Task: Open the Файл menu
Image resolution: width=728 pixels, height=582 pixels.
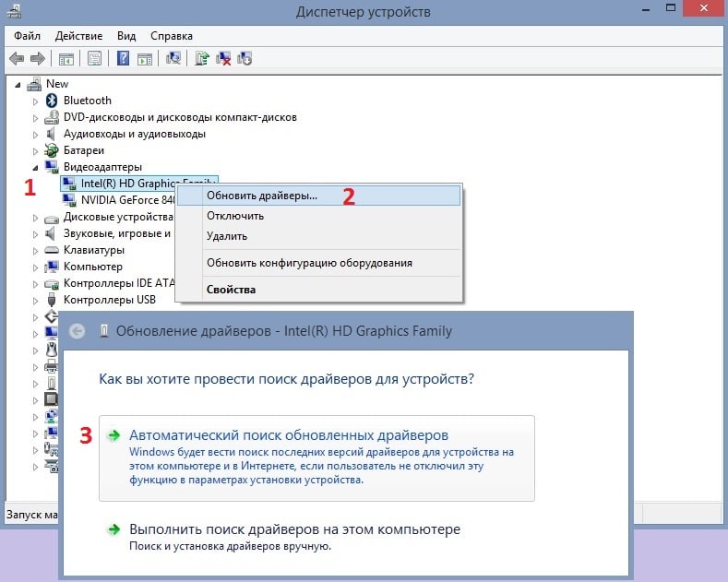Action: coord(27,36)
